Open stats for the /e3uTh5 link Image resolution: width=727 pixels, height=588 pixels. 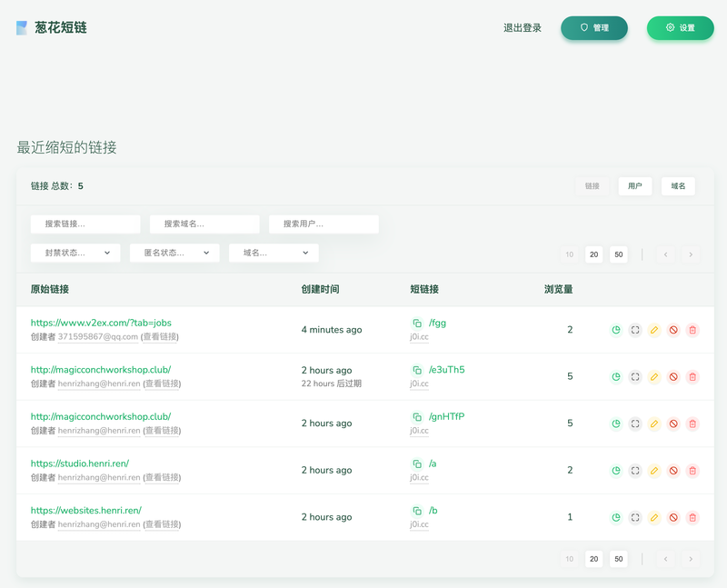pyautogui.click(x=616, y=376)
